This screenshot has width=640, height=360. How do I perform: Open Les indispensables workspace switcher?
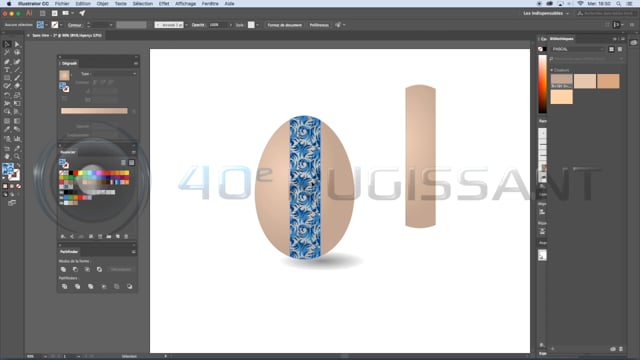pyautogui.click(x=546, y=13)
